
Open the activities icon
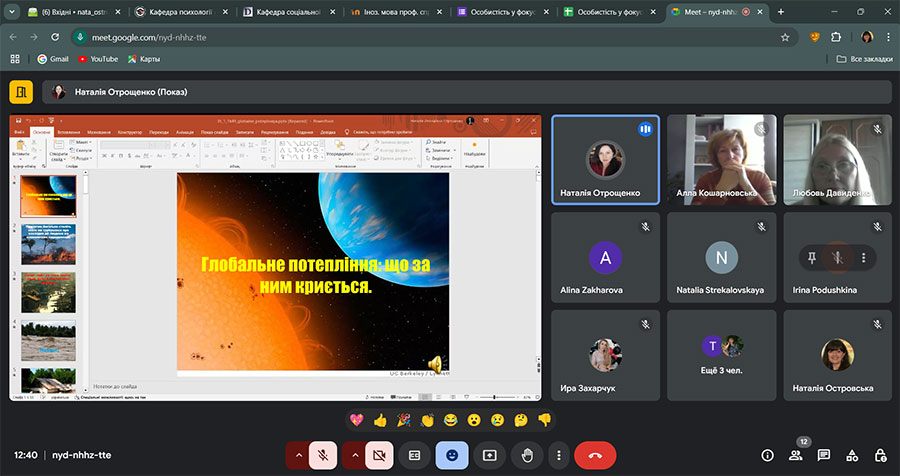(852, 454)
